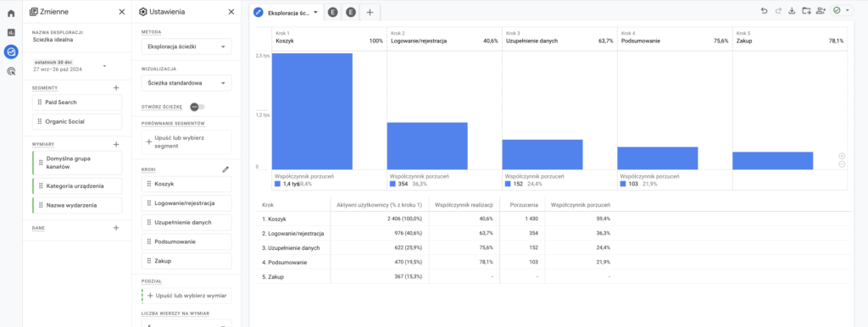The height and width of the screenshot is (327, 868).
Task: Click the undo arrow icon
Action: pos(765,10)
